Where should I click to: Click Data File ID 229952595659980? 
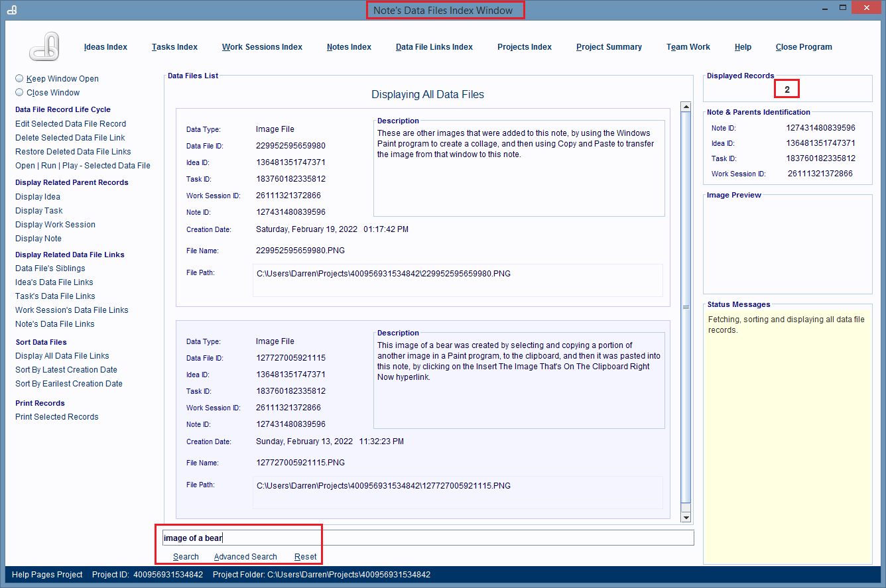[290, 146]
